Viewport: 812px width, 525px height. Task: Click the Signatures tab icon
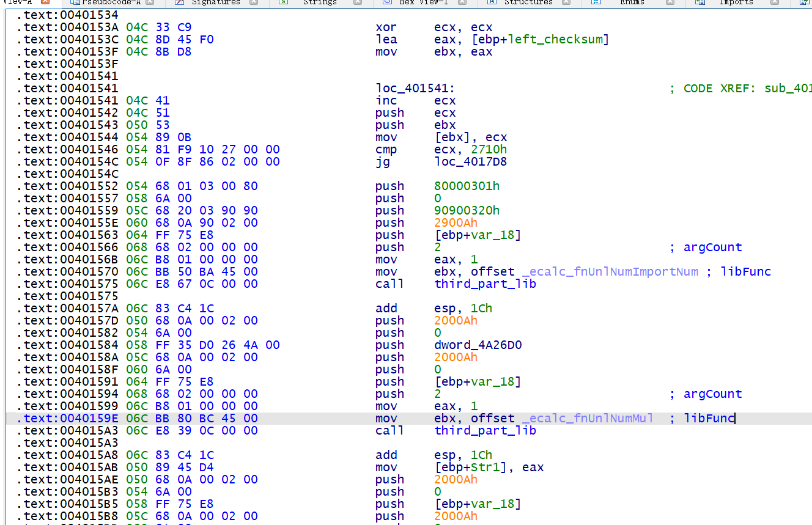click(x=179, y=2)
